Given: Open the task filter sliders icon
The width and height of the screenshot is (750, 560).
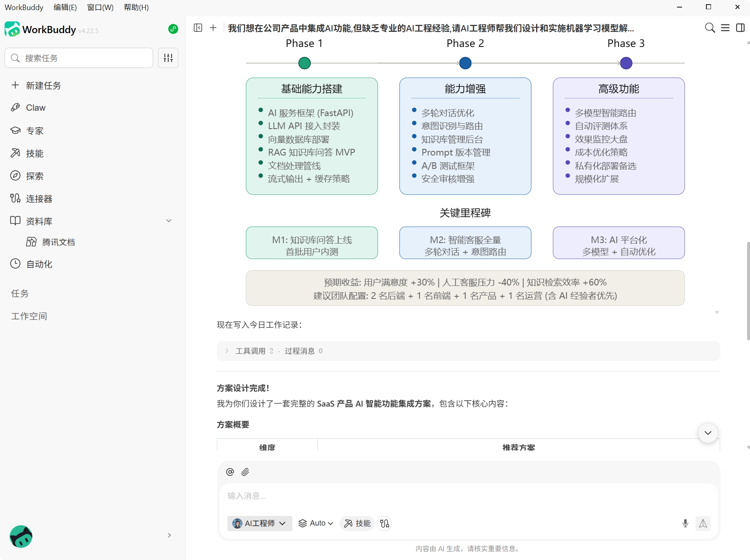Looking at the screenshot, I should (168, 58).
